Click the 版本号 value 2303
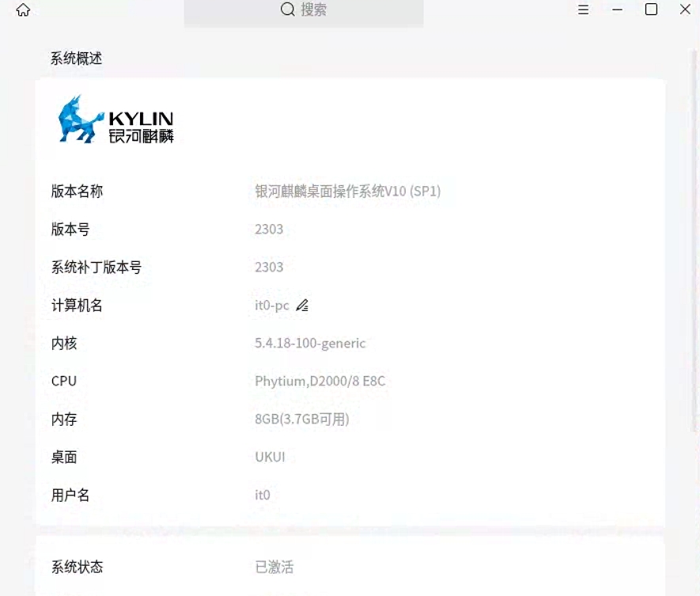 [x=269, y=229]
